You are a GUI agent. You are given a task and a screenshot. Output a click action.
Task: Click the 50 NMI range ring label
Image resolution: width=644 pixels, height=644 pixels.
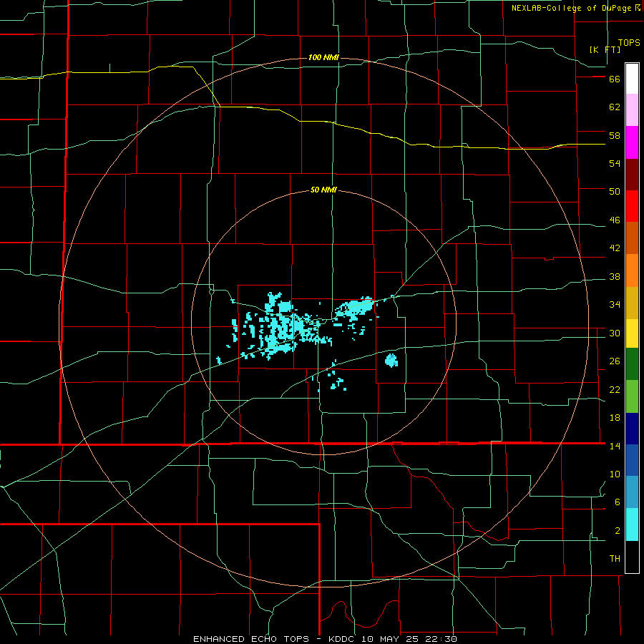click(323, 190)
